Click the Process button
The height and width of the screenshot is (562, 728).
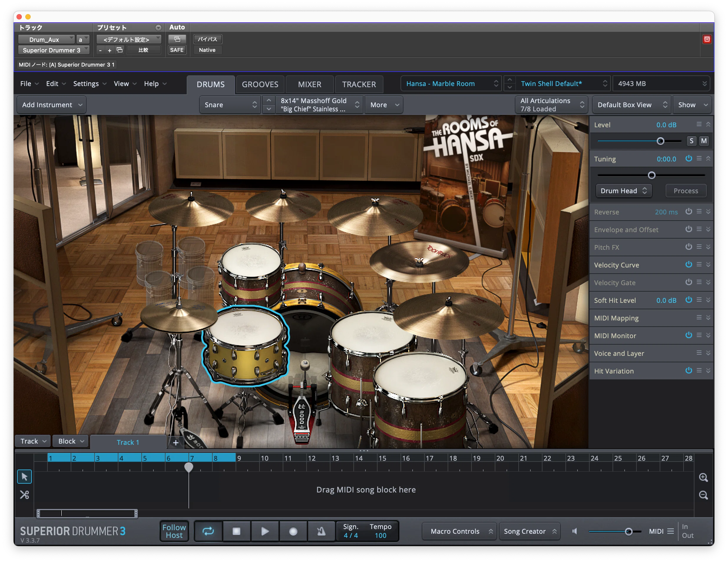(686, 191)
